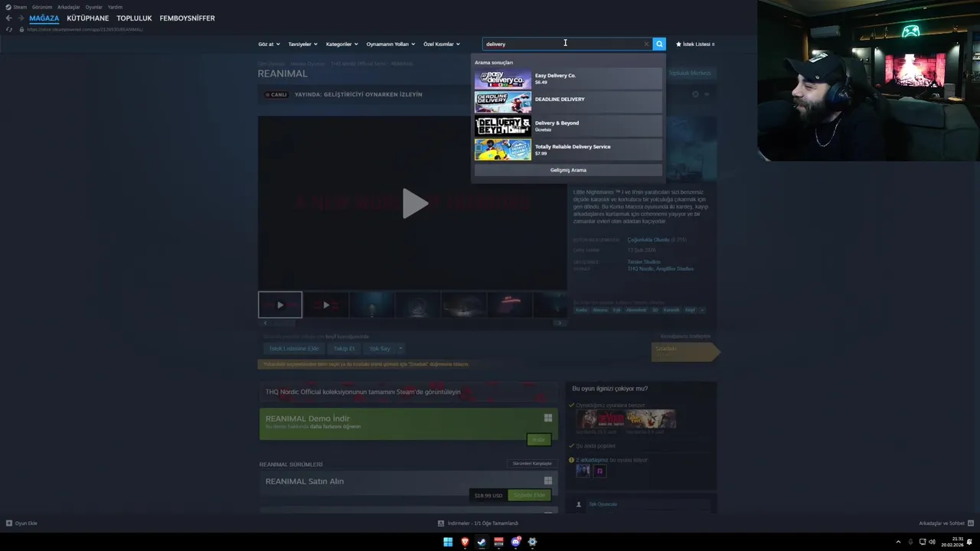This screenshot has width=980, height=551.
Task: Click the taskbar volume icon
Action: point(932,542)
